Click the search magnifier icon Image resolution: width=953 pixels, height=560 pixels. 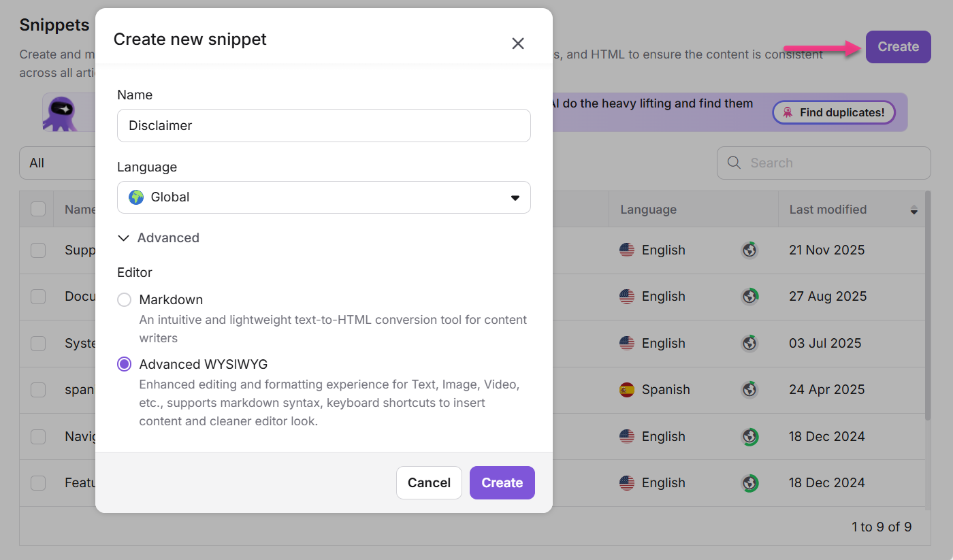click(733, 163)
